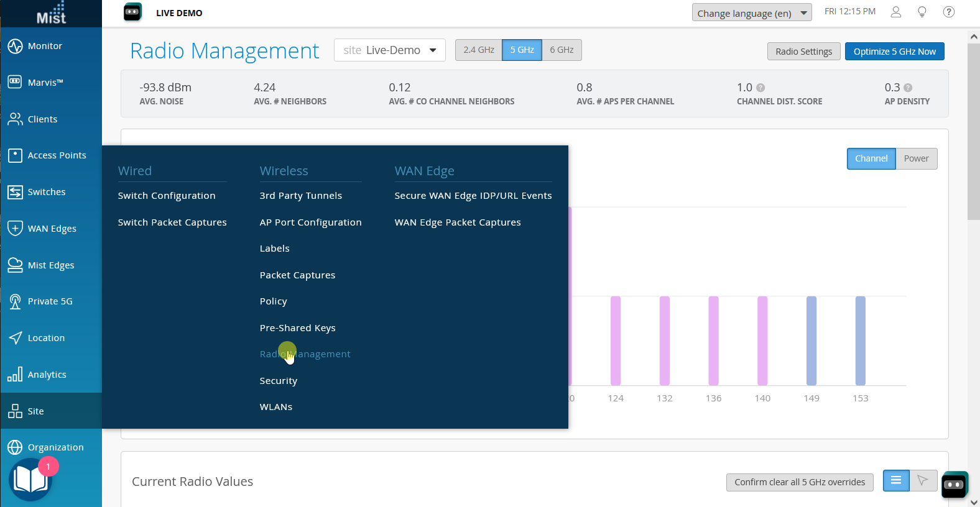Click the help question mark icon

(x=948, y=12)
